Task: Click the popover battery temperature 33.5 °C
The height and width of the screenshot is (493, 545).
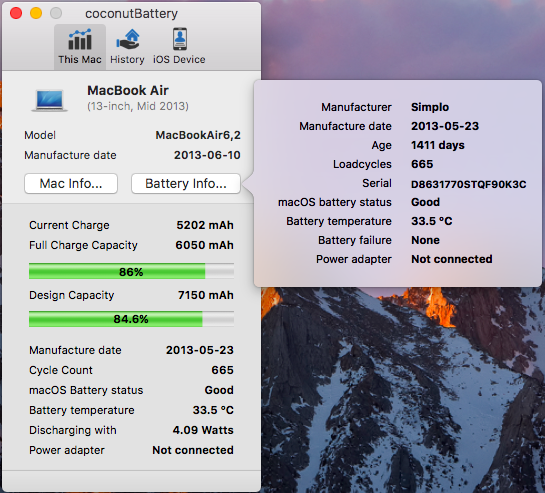Action: coord(432,221)
